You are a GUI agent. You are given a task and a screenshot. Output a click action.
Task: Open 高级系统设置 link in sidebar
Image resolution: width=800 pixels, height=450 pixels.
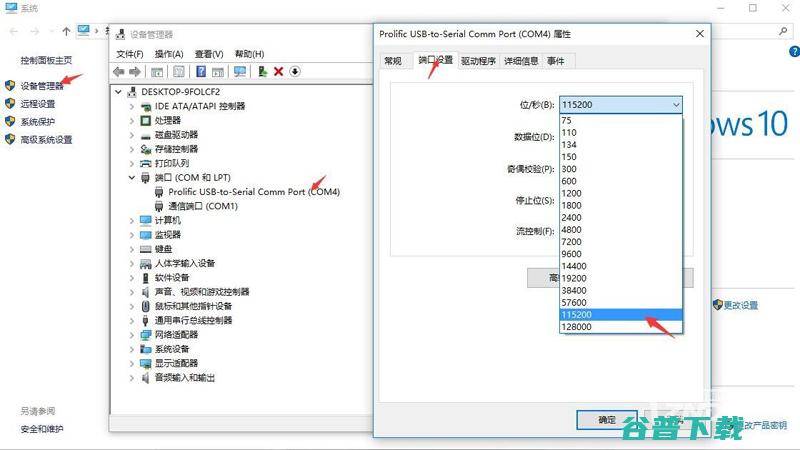[x=46, y=139]
